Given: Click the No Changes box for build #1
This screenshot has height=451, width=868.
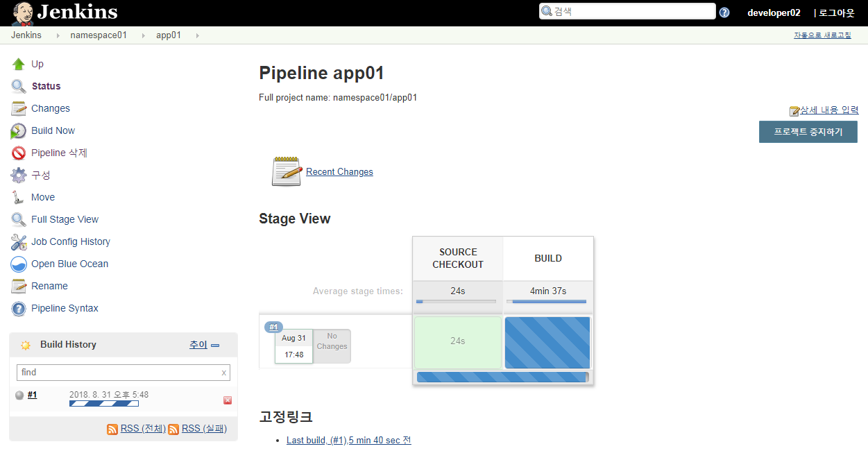Looking at the screenshot, I should (x=332, y=346).
